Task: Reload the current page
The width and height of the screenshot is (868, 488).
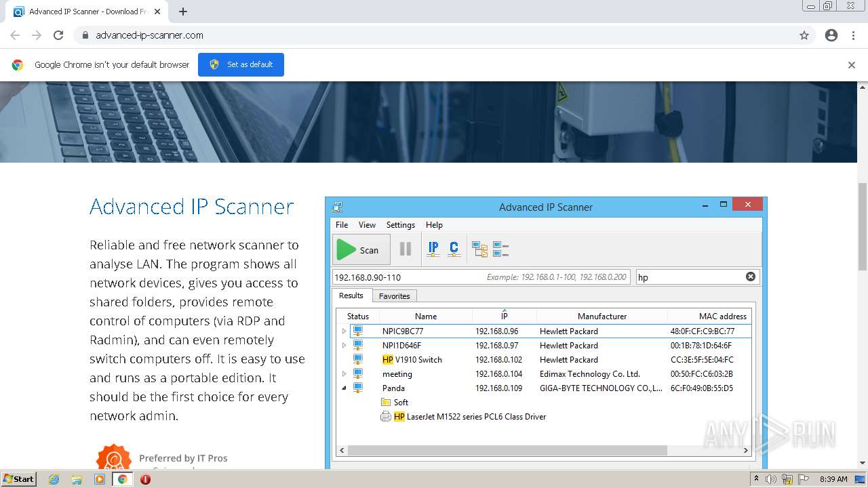Action: click(58, 35)
